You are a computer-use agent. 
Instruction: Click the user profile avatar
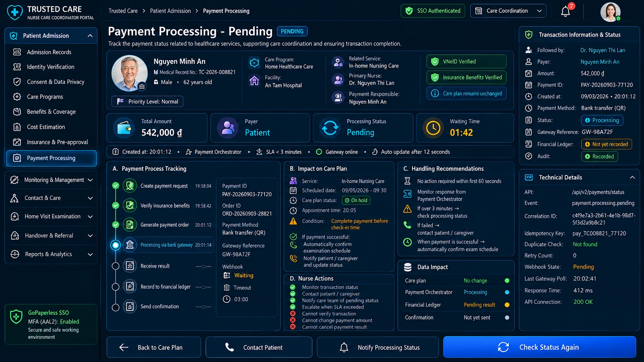610,12
